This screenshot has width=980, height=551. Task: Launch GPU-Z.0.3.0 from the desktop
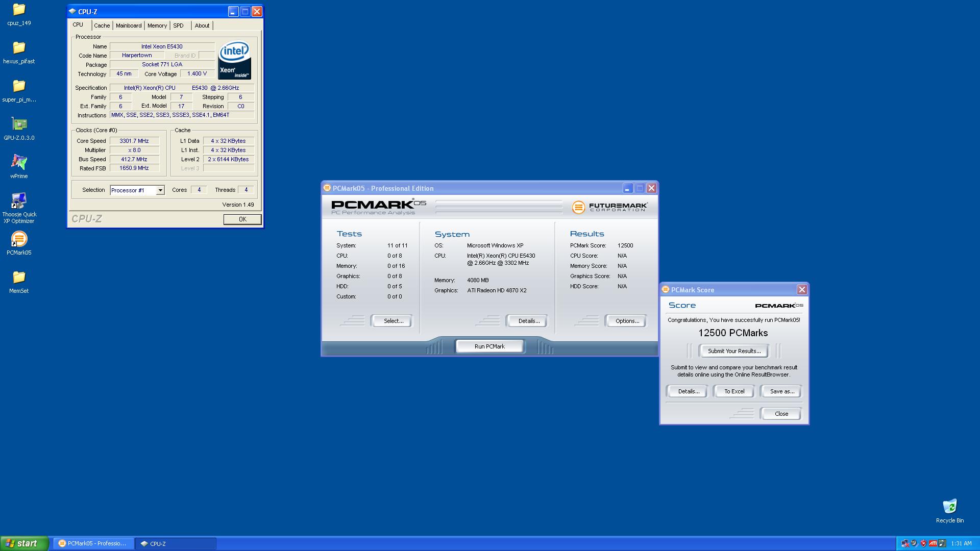19,129
